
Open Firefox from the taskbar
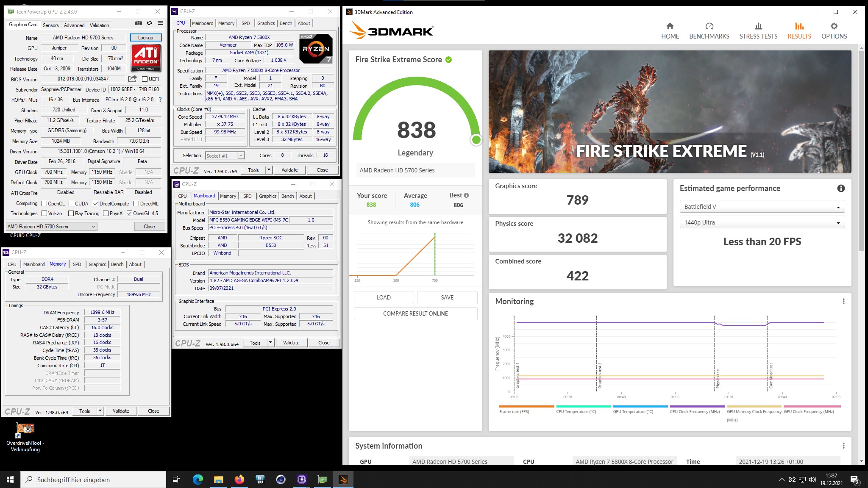point(239,480)
